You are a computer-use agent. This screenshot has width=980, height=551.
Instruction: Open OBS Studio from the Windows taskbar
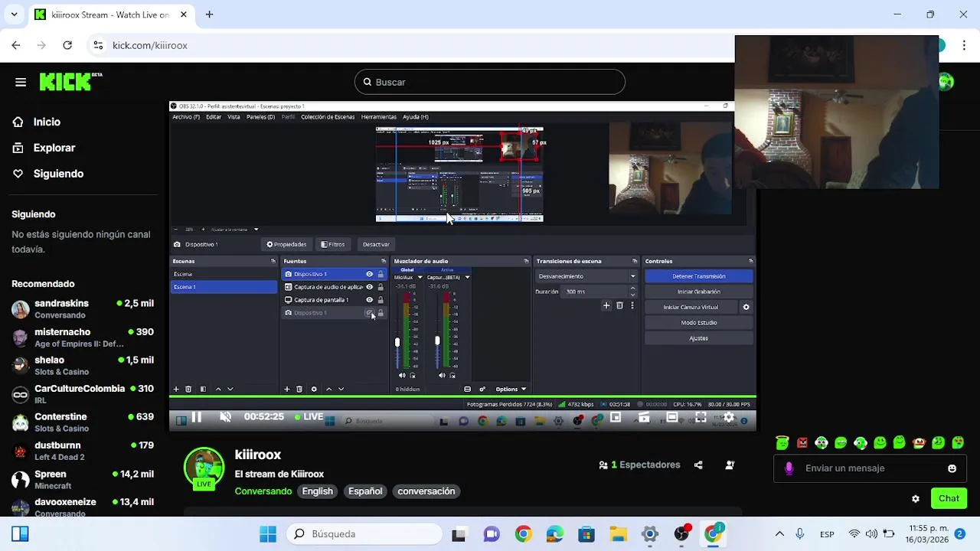coord(681,534)
